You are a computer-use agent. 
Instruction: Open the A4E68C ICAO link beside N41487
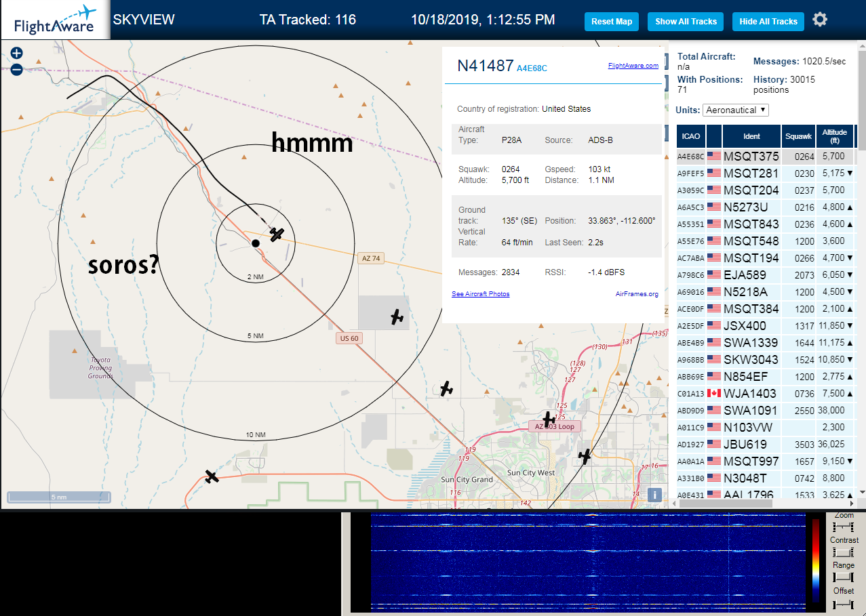point(532,68)
